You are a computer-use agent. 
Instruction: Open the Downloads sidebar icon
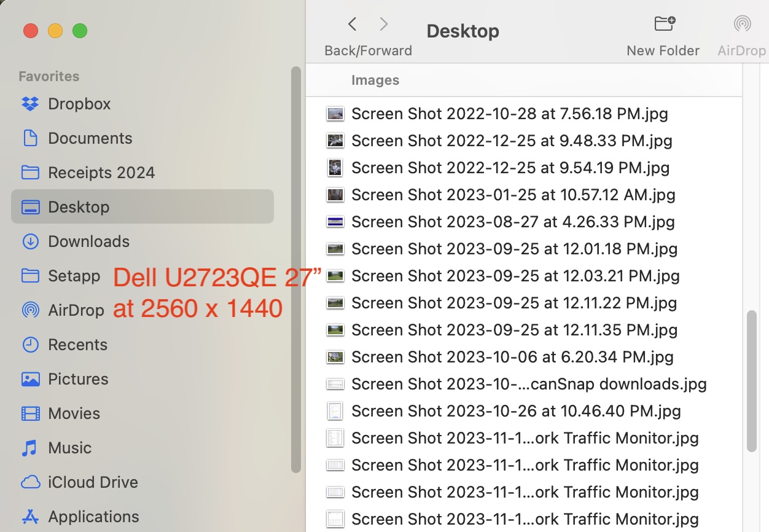30,241
